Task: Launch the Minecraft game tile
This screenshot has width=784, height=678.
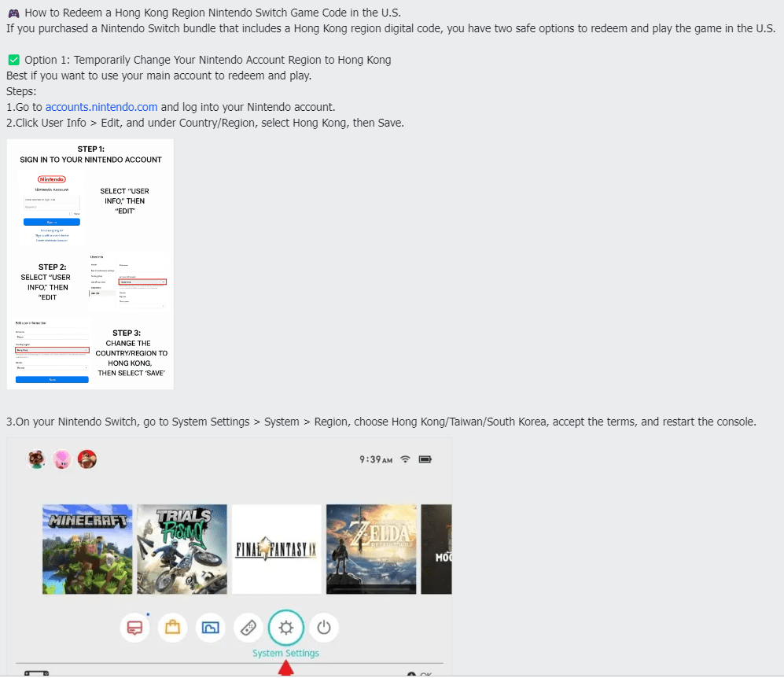Action: [87, 549]
